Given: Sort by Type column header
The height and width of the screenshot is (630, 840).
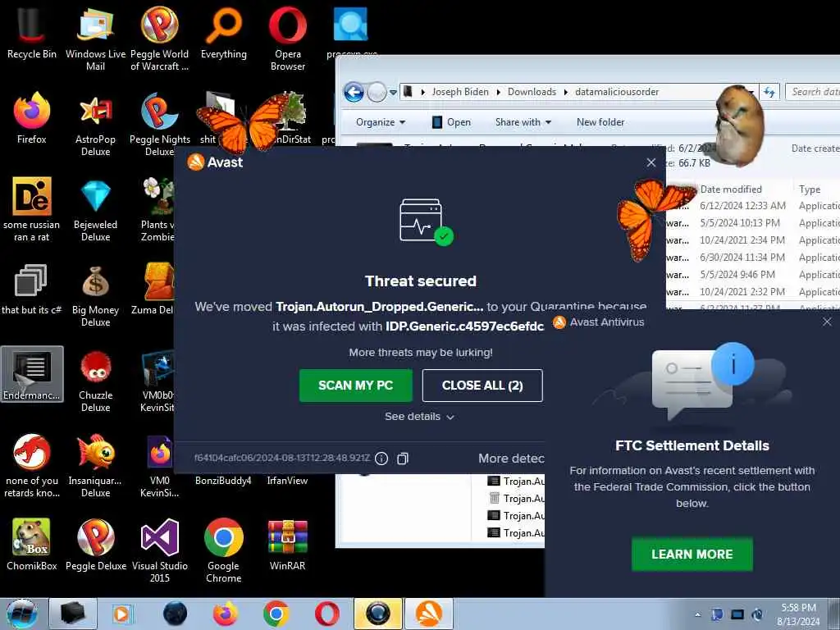Looking at the screenshot, I should [810, 189].
